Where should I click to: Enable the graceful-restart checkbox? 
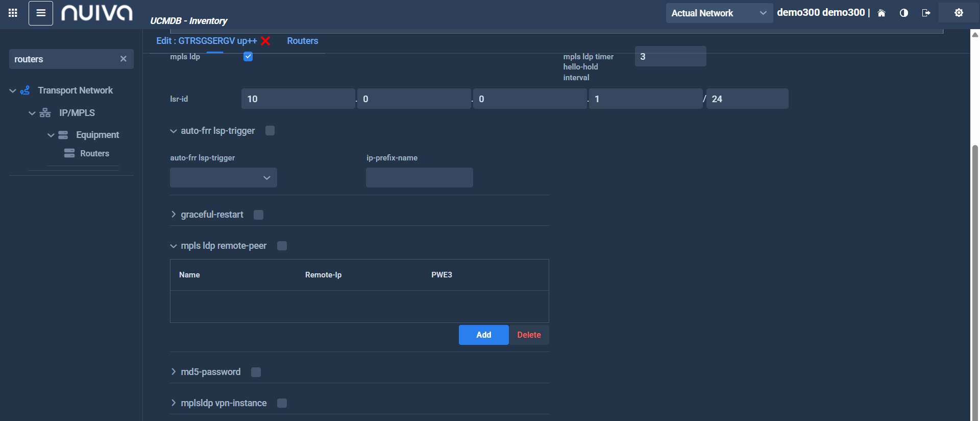click(x=259, y=215)
